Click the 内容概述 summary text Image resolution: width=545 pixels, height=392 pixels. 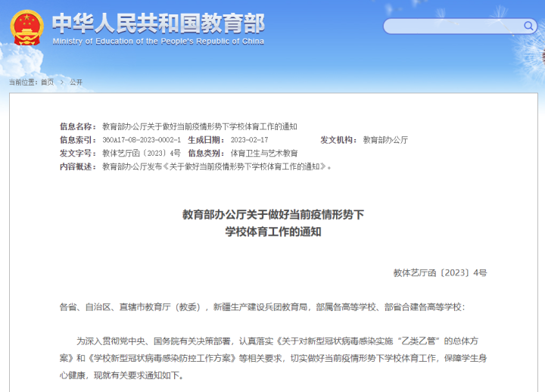[216, 166]
